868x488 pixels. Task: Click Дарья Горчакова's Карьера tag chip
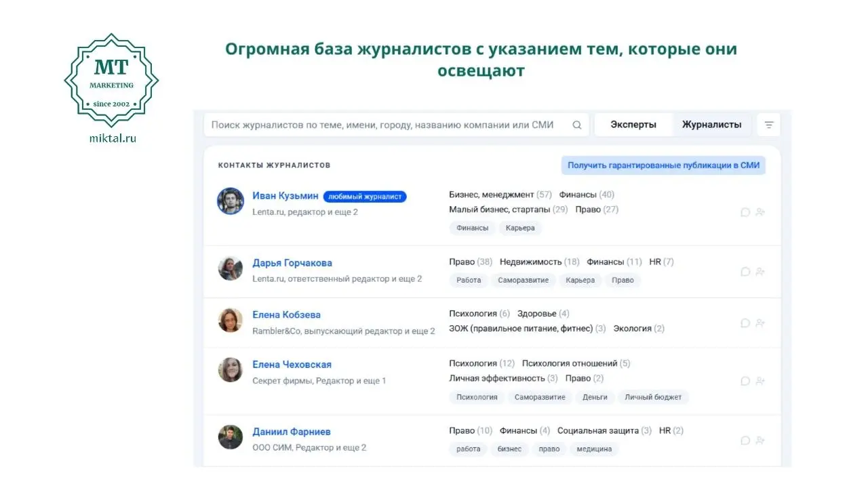[580, 280]
